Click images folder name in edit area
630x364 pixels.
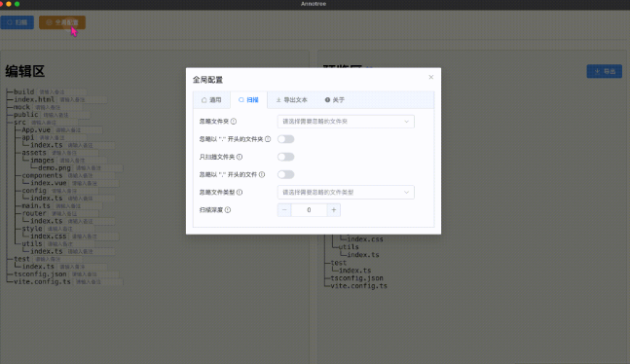click(42, 161)
